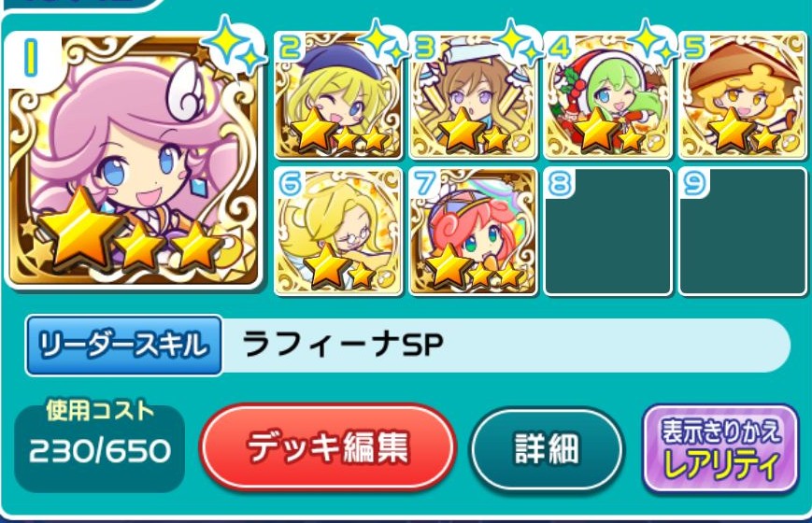The width and height of the screenshot is (812, 523).
Task: Select the green-haired Santa hat character card
Action: pos(607,95)
